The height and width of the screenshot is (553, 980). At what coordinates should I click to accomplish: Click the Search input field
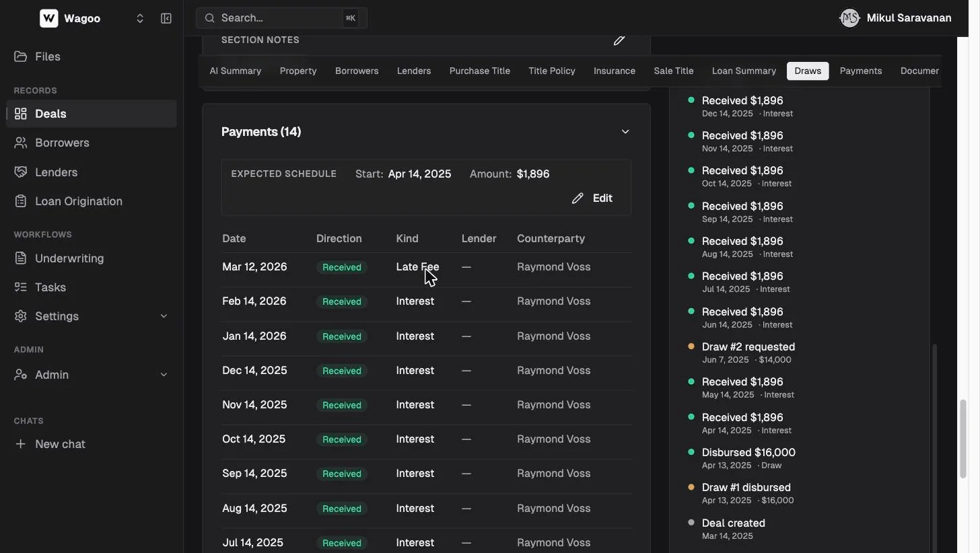[281, 18]
